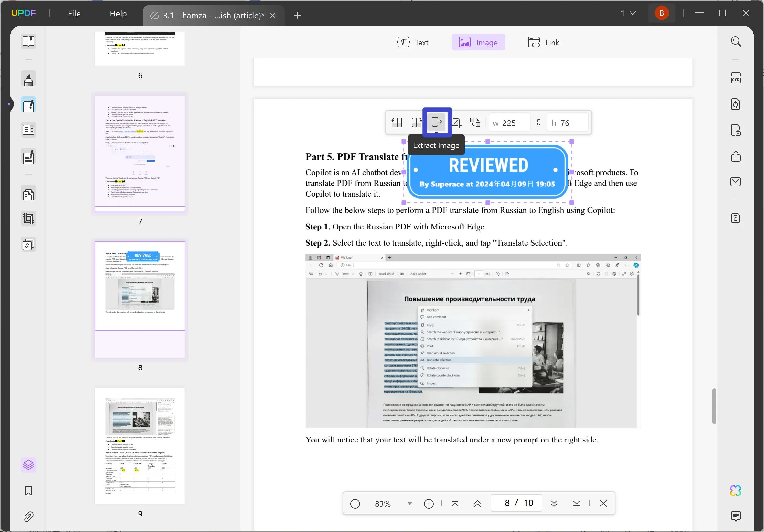Click the close editing toolbar button

pos(603,503)
